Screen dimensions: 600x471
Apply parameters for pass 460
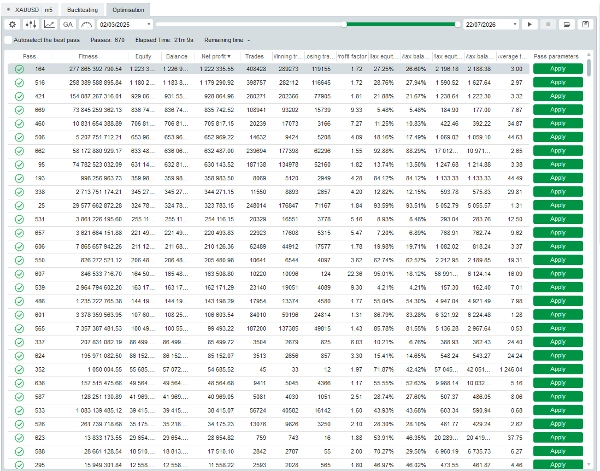point(558,124)
